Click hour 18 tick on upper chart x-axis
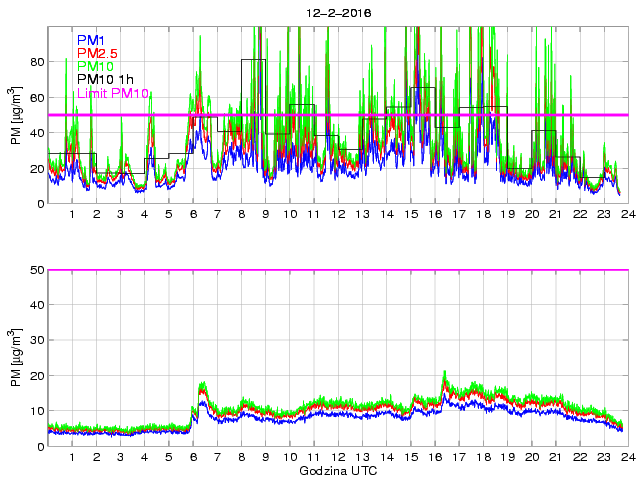Viewport: 640px width, 480px height. click(483, 215)
